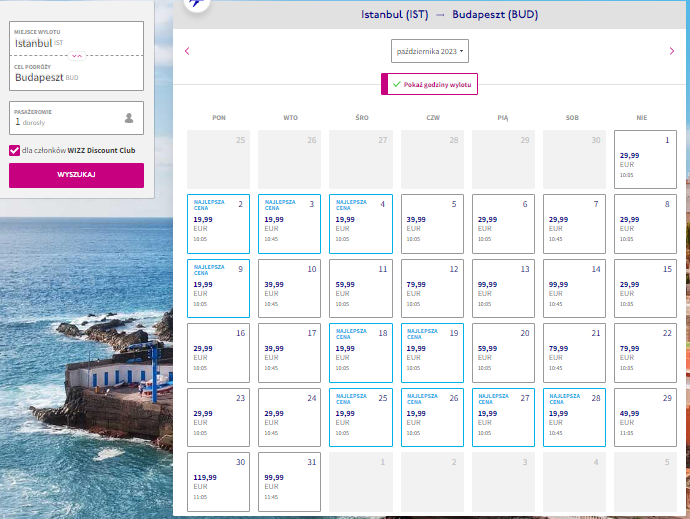Image resolution: width=690 pixels, height=519 pixels.
Task: Open the passengers field '1 dorosły'
Action: (77, 118)
